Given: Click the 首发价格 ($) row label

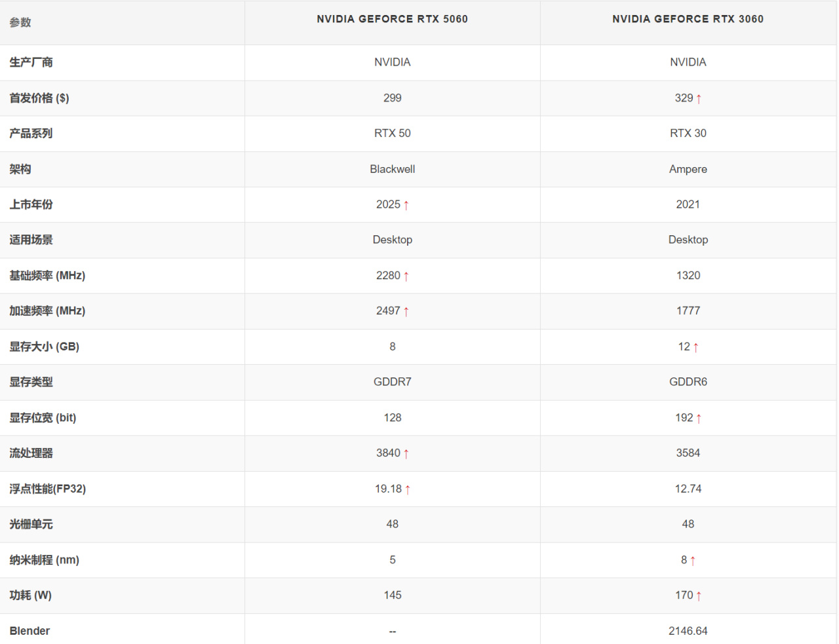Looking at the screenshot, I should point(39,98).
